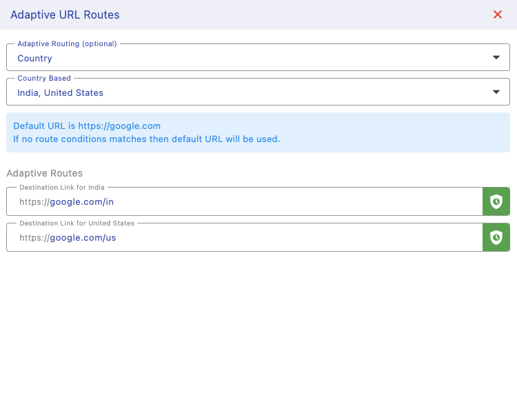Close the Adaptive URL Routes dialog
The width and height of the screenshot is (517, 420).
coord(497,14)
